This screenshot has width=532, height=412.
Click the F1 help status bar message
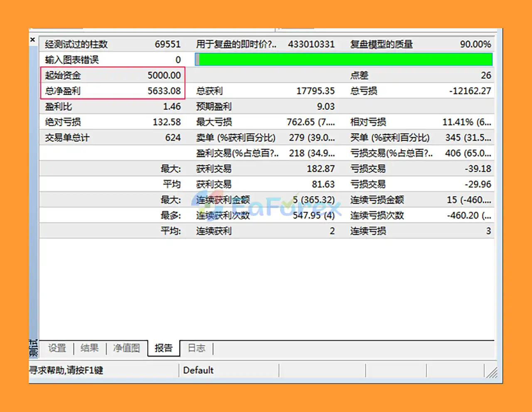[x=66, y=370]
